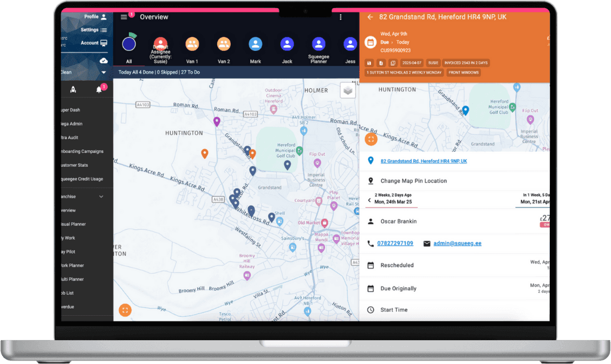Click the calendar icon beside Due Today
The height and width of the screenshot is (364, 611).
370,42
